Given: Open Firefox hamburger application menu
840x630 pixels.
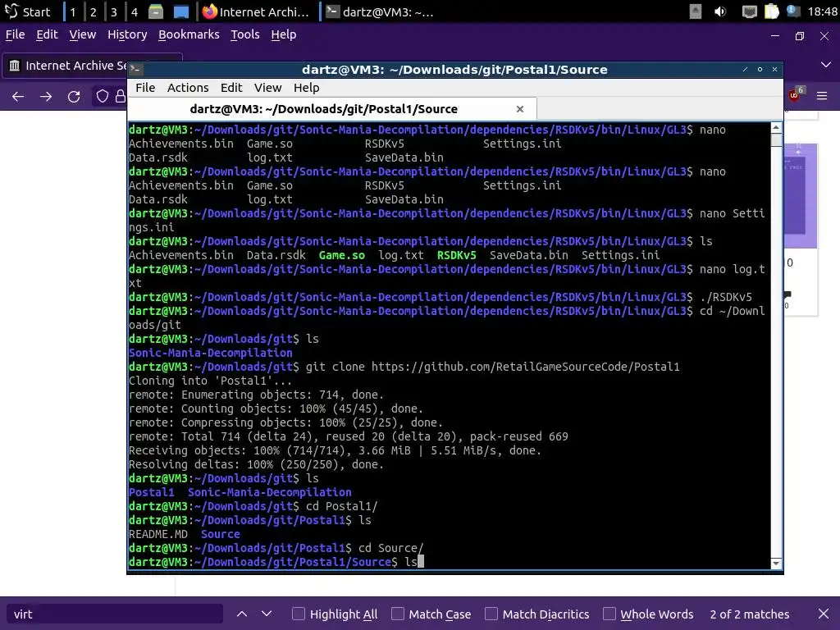Looking at the screenshot, I should click(822, 96).
